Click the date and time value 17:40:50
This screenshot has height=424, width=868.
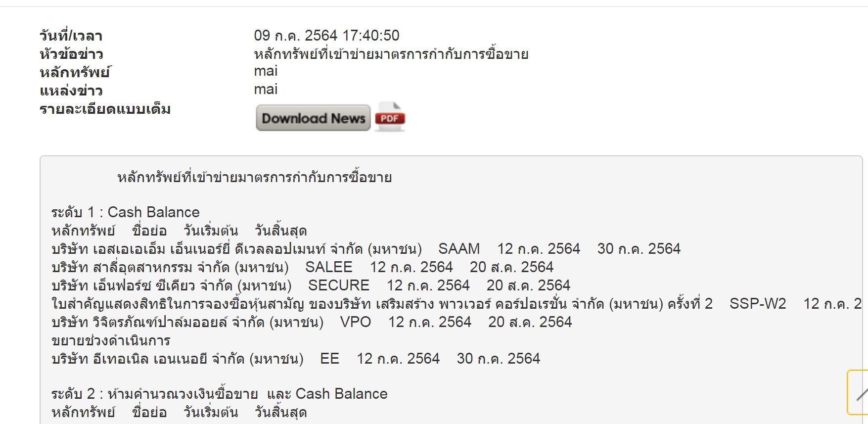327,36
